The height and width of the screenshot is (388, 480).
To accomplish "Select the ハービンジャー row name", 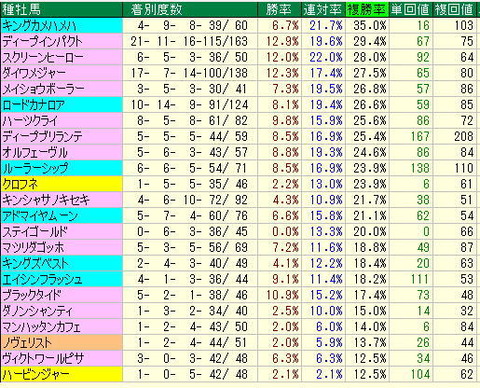I will click(36, 375).
